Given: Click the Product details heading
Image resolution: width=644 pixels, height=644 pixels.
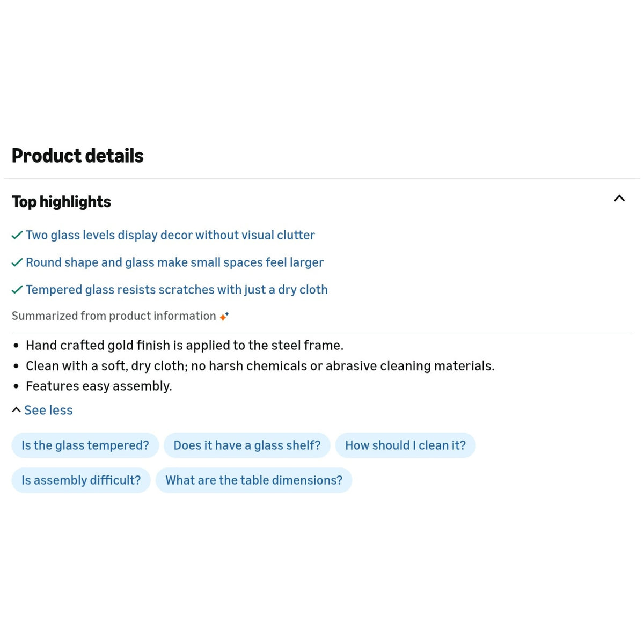Looking at the screenshot, I should tap(78, 156).
